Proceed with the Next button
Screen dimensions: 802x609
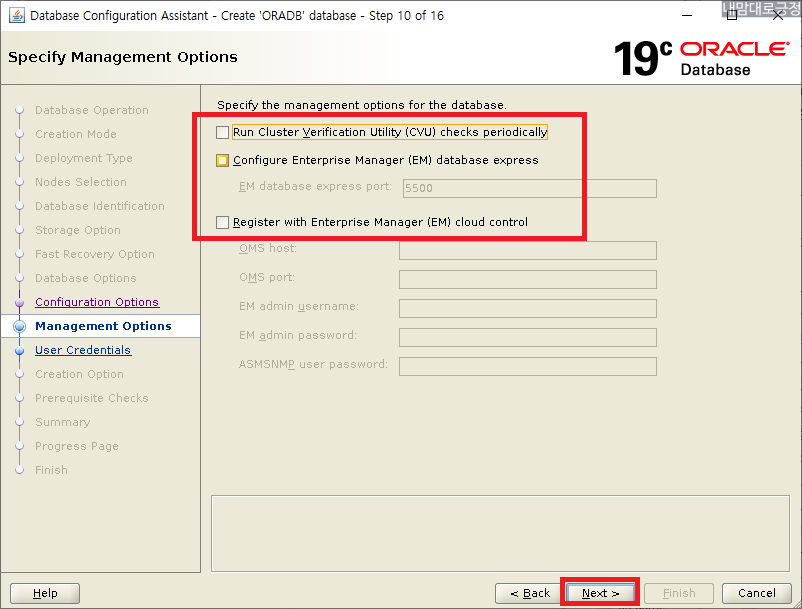pos(600,593)
